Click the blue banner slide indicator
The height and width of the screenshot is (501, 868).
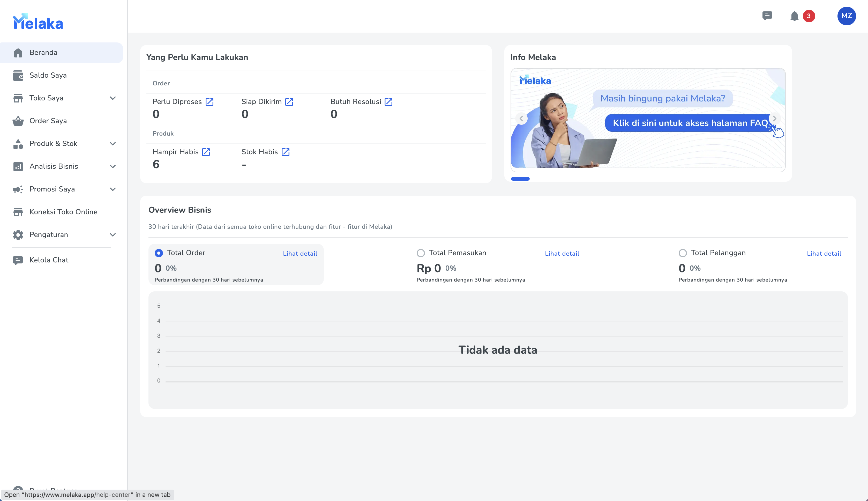[520, 179]
